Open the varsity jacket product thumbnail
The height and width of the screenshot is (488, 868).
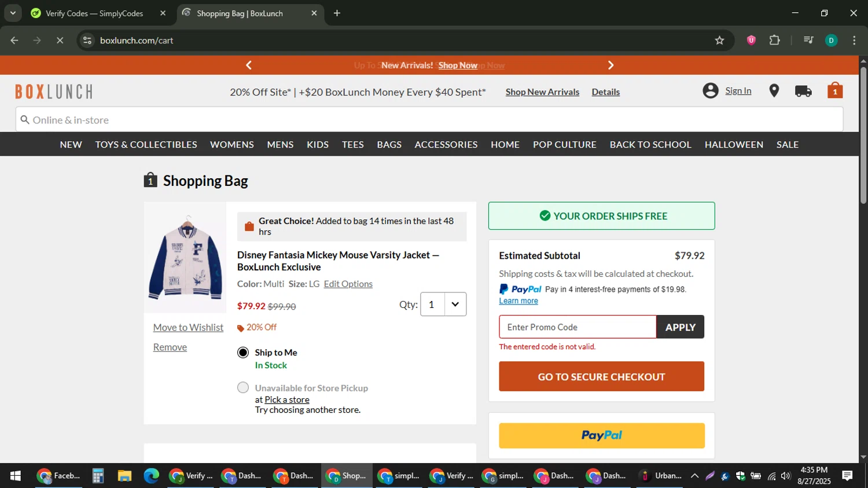(185, 258)
